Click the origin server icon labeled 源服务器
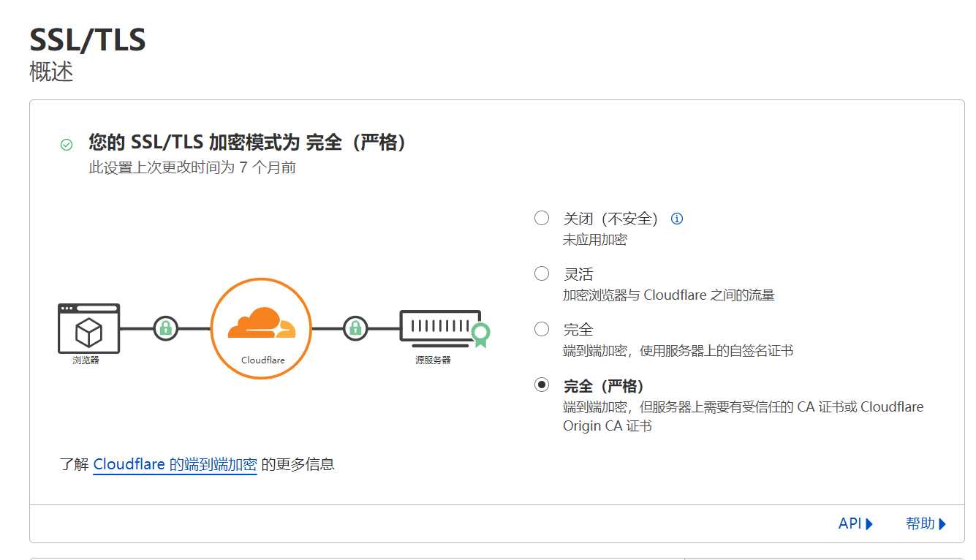This screenshot has width=976, height=560. coord(440,328)
